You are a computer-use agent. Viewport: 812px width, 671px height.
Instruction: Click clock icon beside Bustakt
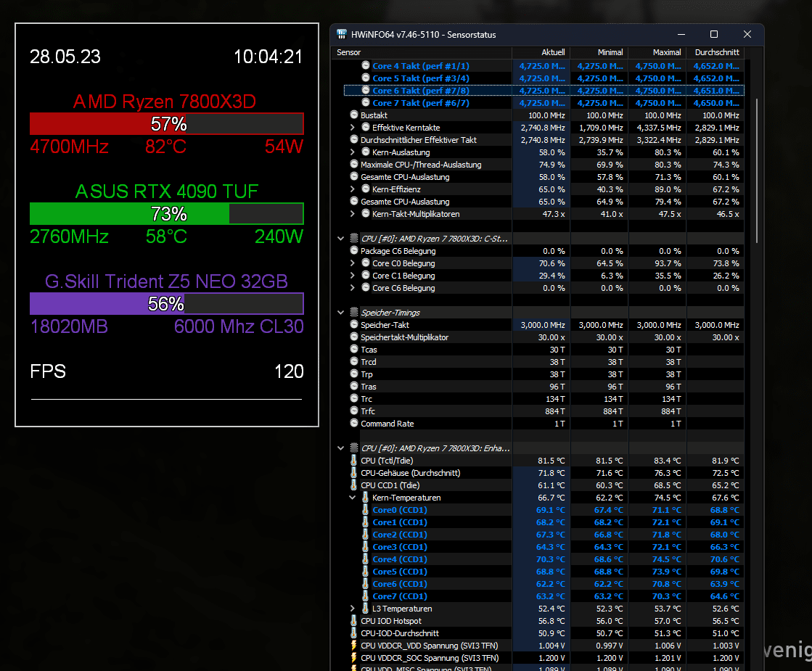(x=354, y=115)
